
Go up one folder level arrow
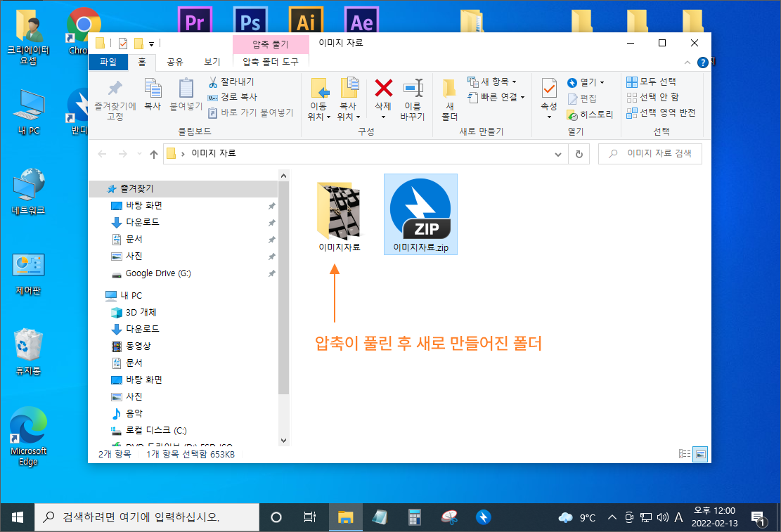[x=154, y=154]
